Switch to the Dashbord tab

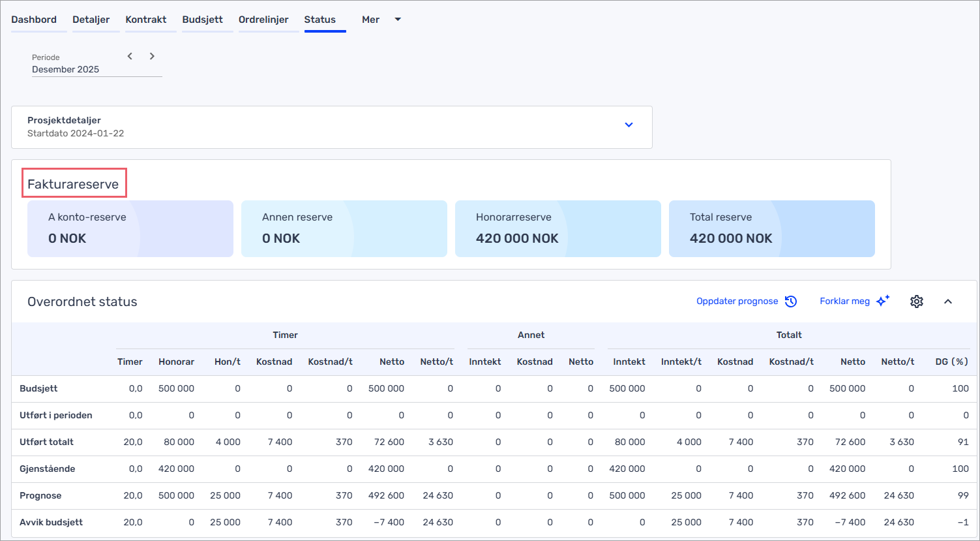tap(34, 20)
